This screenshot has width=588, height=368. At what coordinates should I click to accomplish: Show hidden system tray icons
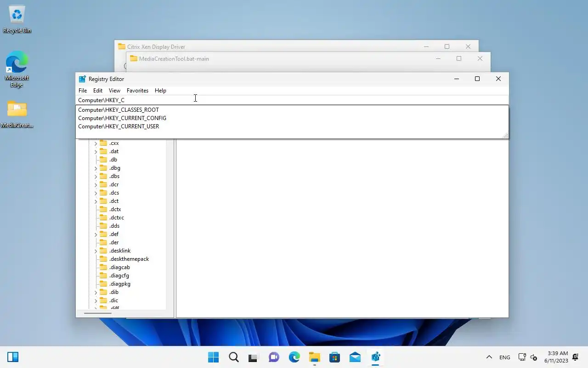(x=489, y=357)
